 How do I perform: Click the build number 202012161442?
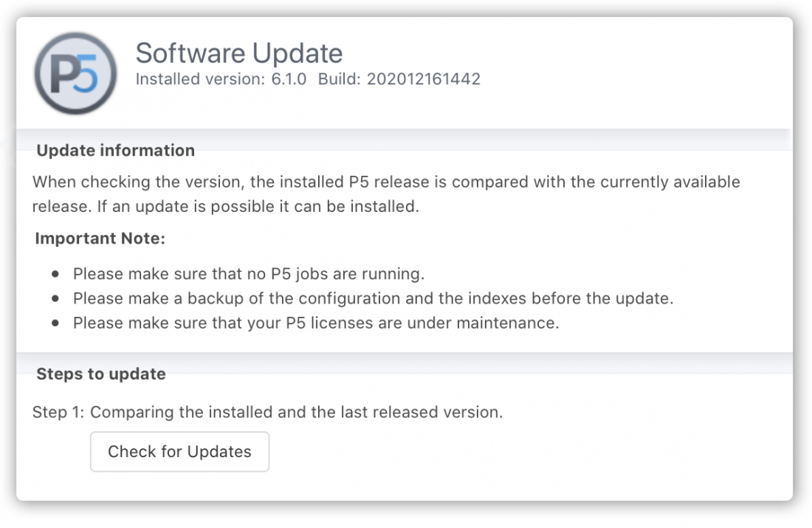coord(424,79)
